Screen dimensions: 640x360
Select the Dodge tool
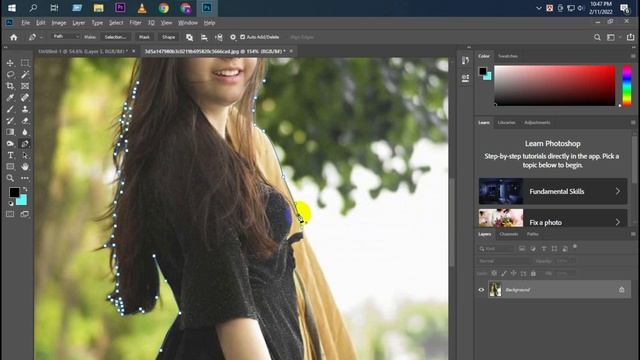(x=10, y=144)
